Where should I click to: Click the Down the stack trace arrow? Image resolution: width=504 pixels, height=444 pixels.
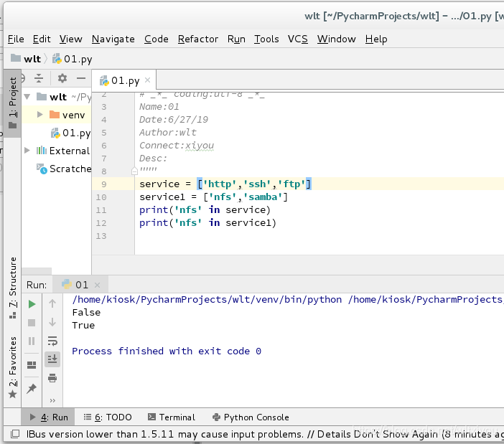tap(52, 322)
